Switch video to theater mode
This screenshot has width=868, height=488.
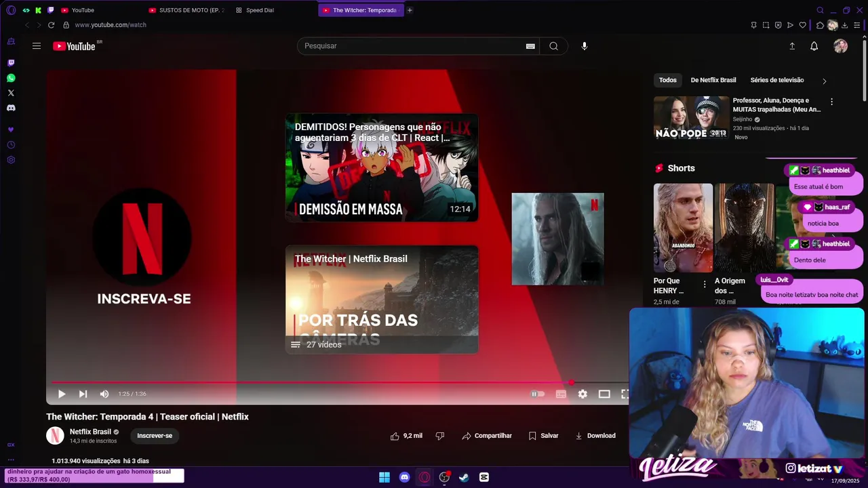pos(604,394)
